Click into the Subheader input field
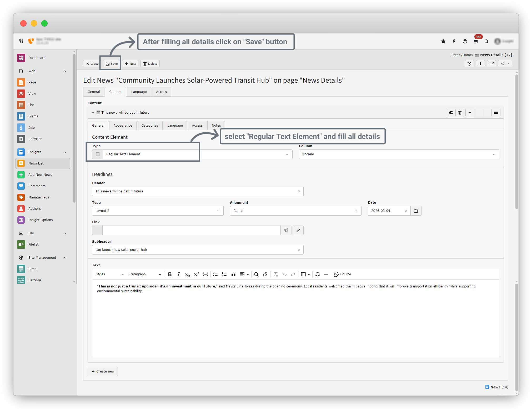 tap(195, 250)
